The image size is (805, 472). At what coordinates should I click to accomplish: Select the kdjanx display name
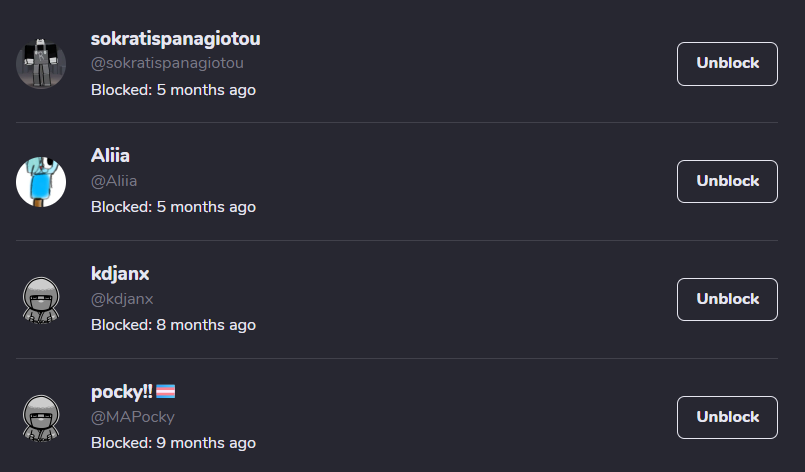pos(120,274)
